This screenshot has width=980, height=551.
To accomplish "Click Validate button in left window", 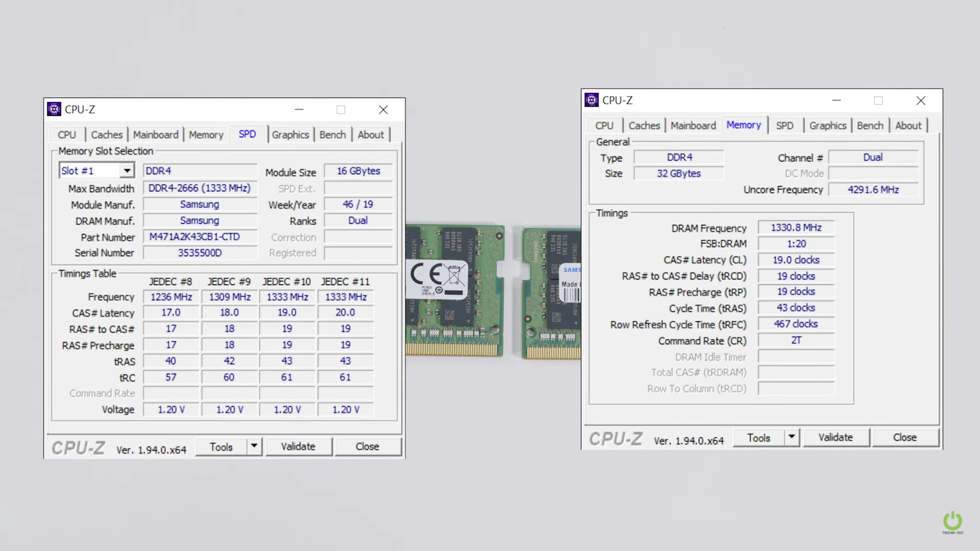I will tap(298, 446).
